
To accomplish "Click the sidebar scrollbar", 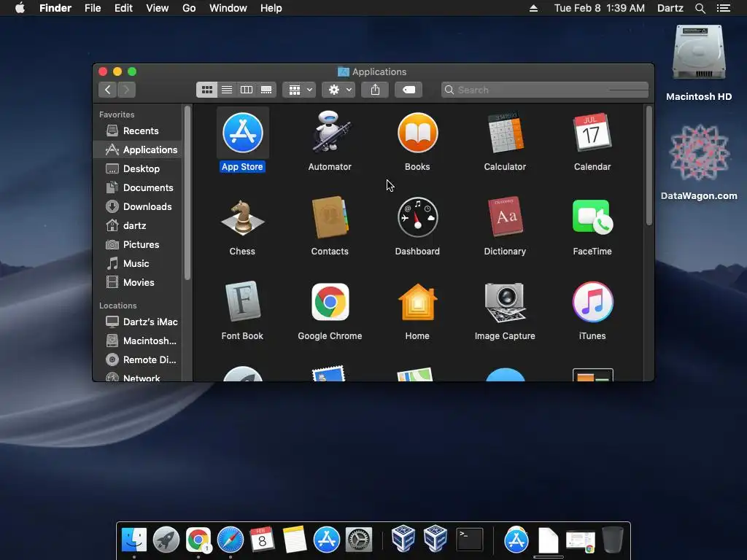I will (x=187, y=192).
